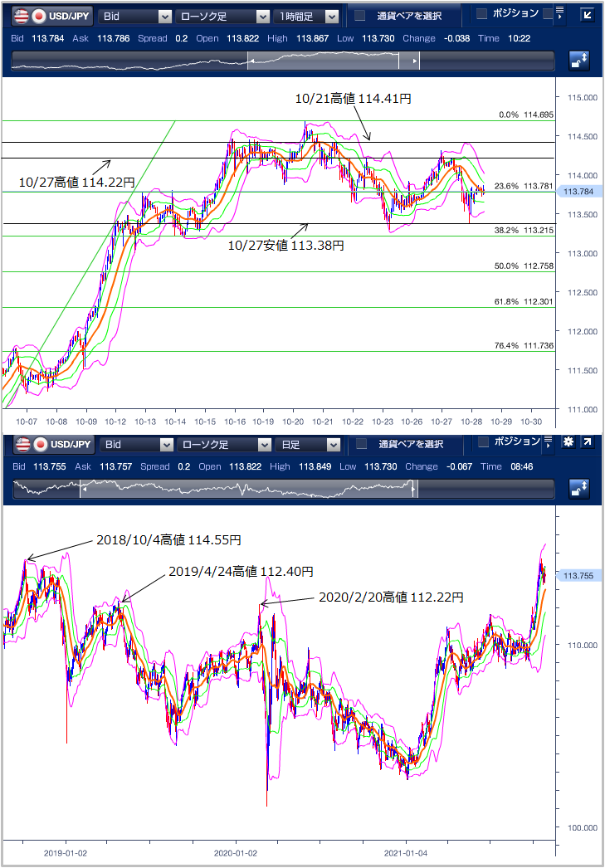Toggle lock-scale icon in daily chart
Viewport: 605px width, 868px height.
(579, 488)
